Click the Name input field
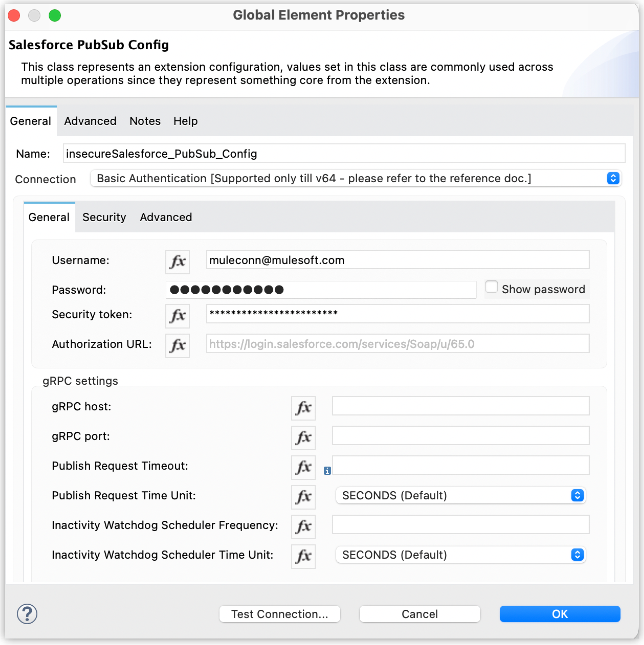Screen dimensions: 644x645 [344, 153]
